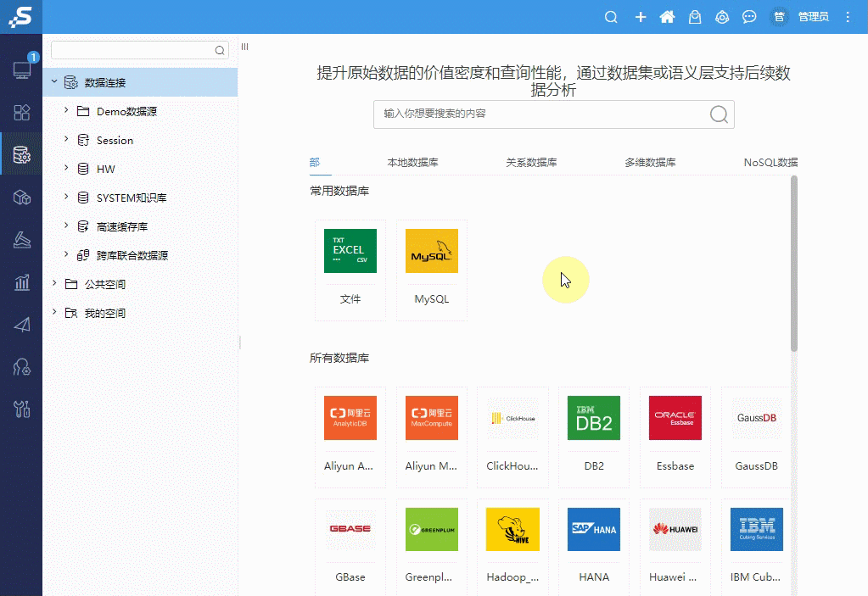Open the Excel 文件 data source icon
Image resolution: width=868 pixels, height=596 pixels.
coord(350,251)
